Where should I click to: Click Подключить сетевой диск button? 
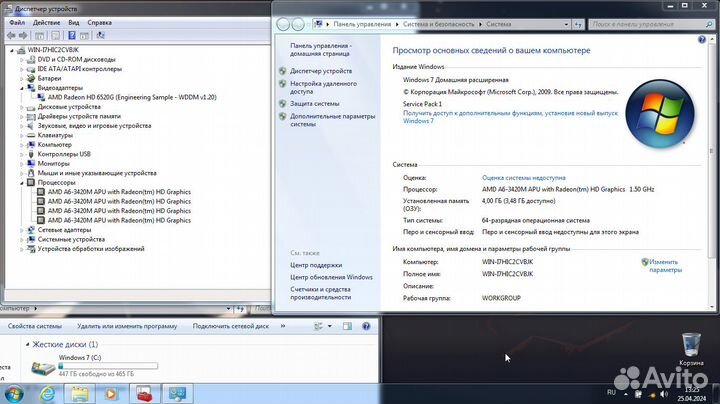coord(231,326)
